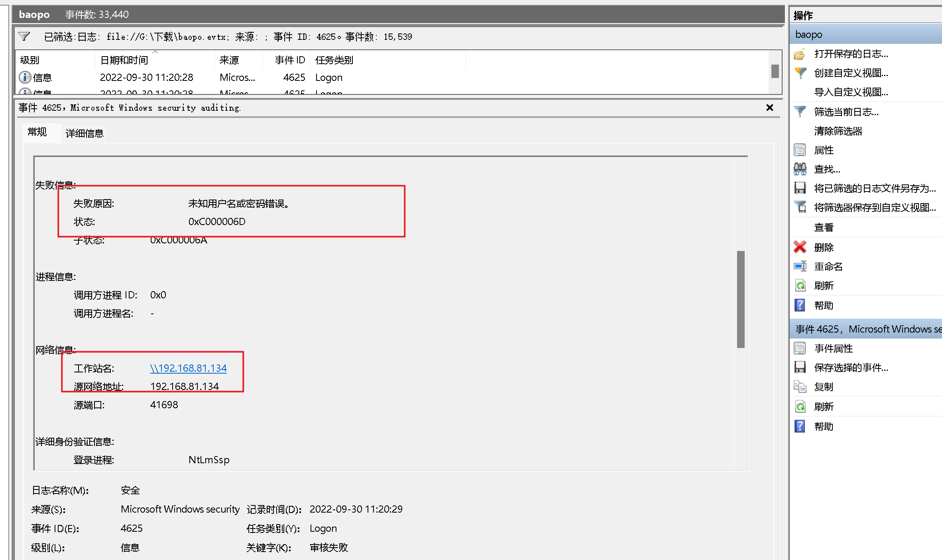Viewport: 942px width, 560px height.
Task: Click the rename icon in actions pane
Action: 800,266
